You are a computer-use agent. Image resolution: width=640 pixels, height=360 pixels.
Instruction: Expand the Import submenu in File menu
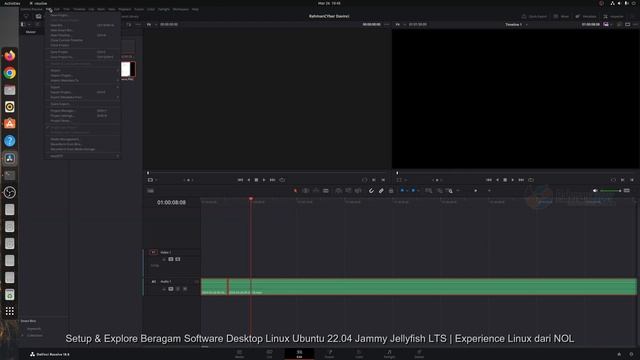82,71
